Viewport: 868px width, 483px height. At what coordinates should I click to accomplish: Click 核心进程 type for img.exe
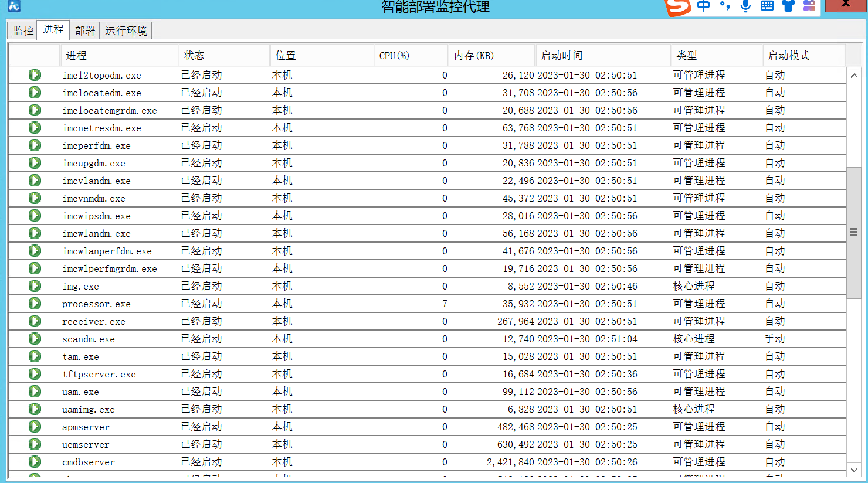tap(694, 285)
